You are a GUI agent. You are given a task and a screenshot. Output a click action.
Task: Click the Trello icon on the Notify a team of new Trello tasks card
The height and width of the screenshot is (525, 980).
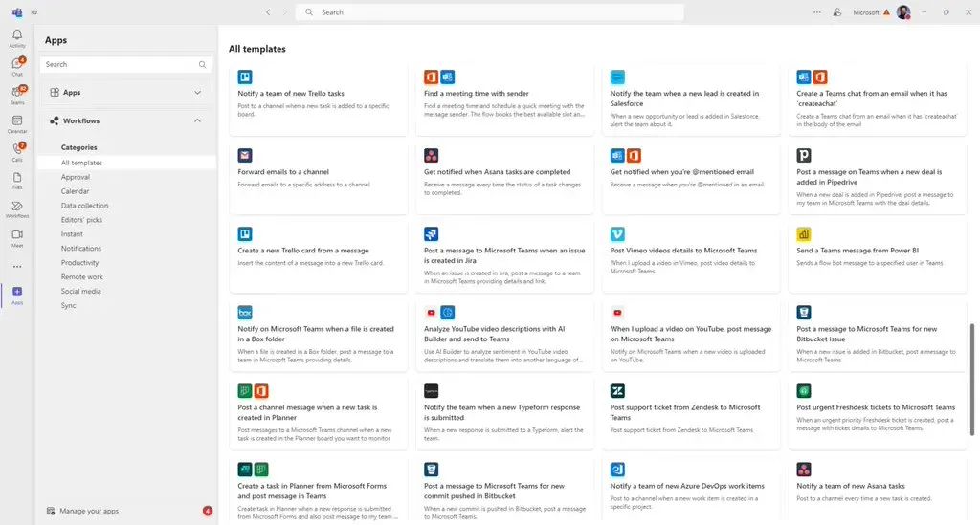point(245,77)
